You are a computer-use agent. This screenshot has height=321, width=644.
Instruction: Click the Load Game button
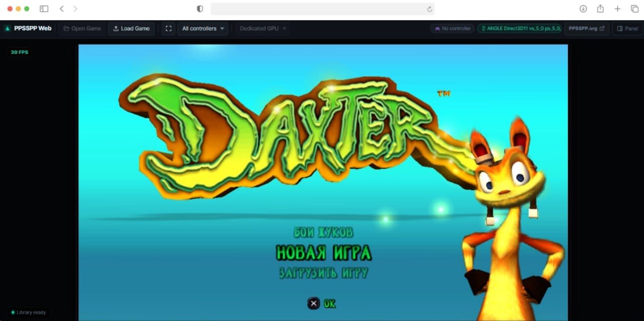131,29
